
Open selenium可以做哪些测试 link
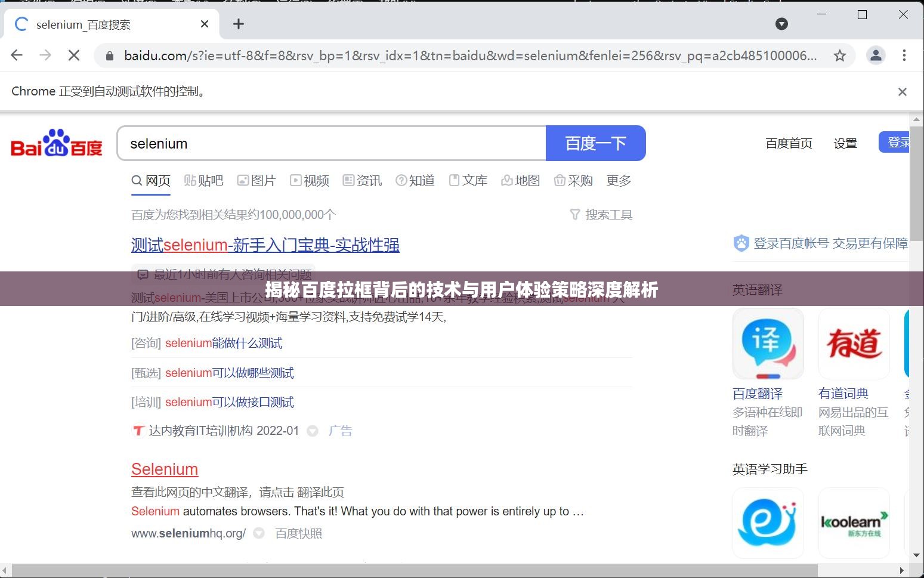click(230, 373)
